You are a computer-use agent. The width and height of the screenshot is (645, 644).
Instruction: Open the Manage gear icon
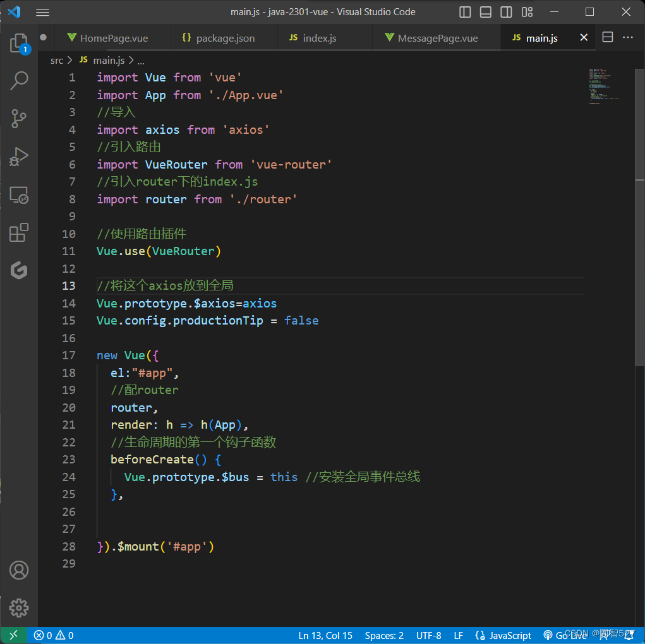[x=19, y=607]
